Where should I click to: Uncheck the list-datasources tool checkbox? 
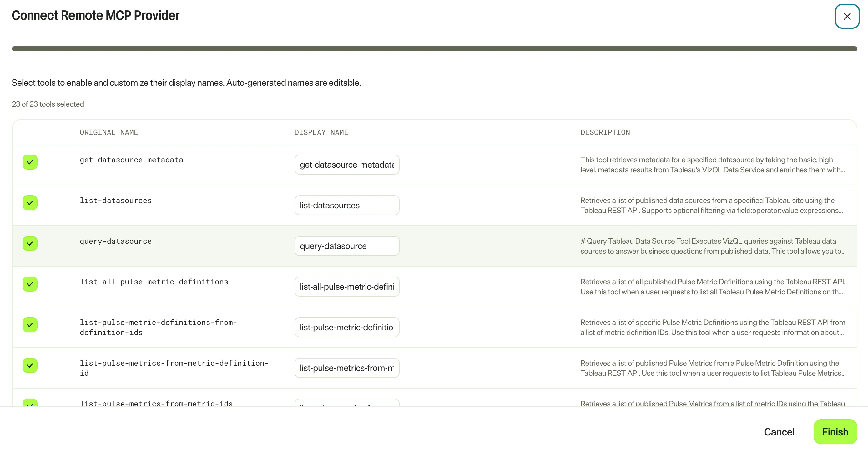pyautogui.click(x=30, y=203)
